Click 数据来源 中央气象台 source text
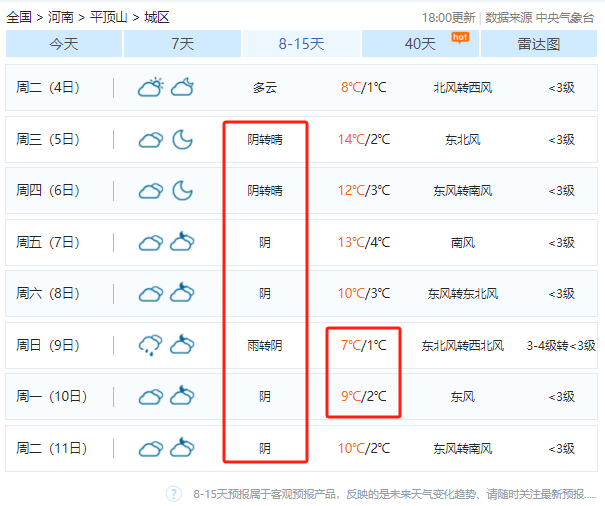Screen dimensions: 605x506 [539, 18]
